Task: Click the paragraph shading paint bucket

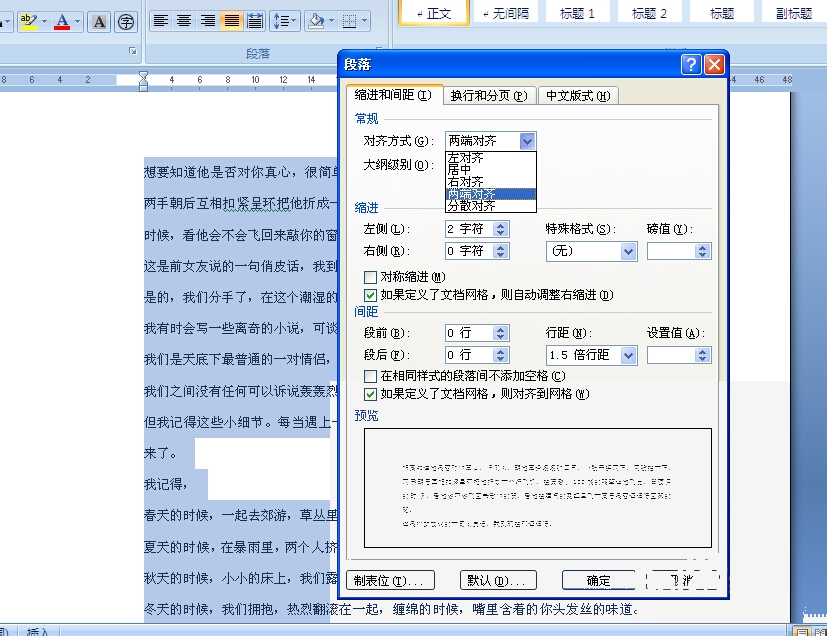Action: point(316,21)
